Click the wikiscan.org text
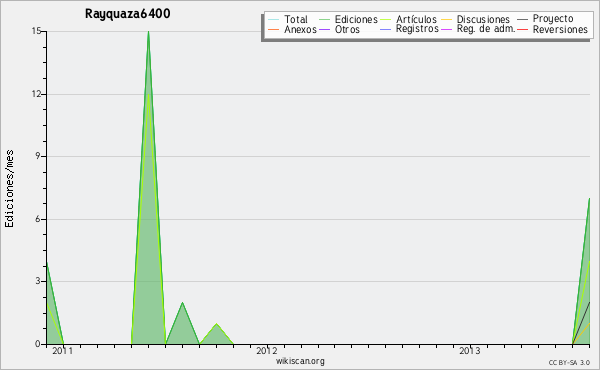The height and width of the screenshot is (370, 600). pyautogui.click(x=300, y=361)
